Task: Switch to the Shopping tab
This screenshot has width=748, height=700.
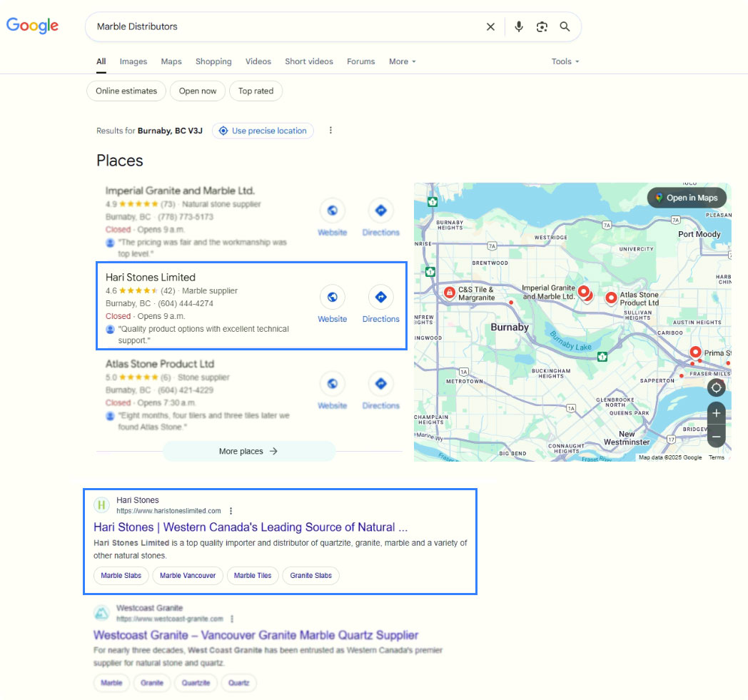Action: coord(213,61)
